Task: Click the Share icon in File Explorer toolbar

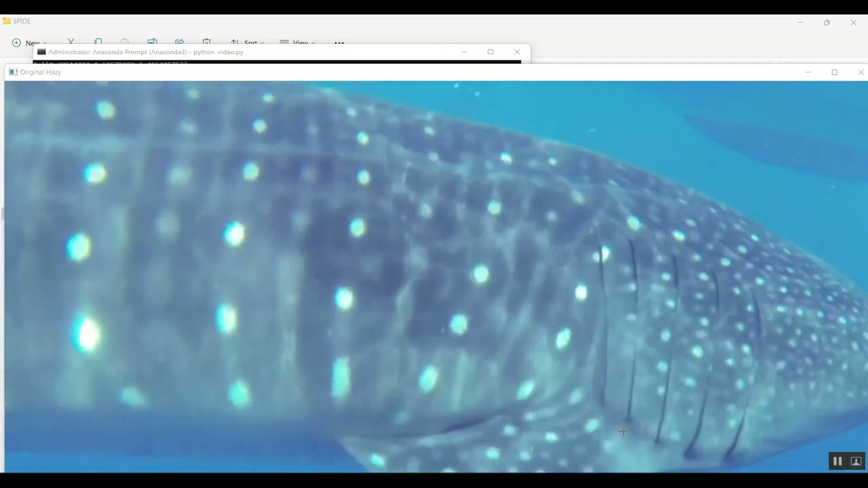Action: pos(180,42)
